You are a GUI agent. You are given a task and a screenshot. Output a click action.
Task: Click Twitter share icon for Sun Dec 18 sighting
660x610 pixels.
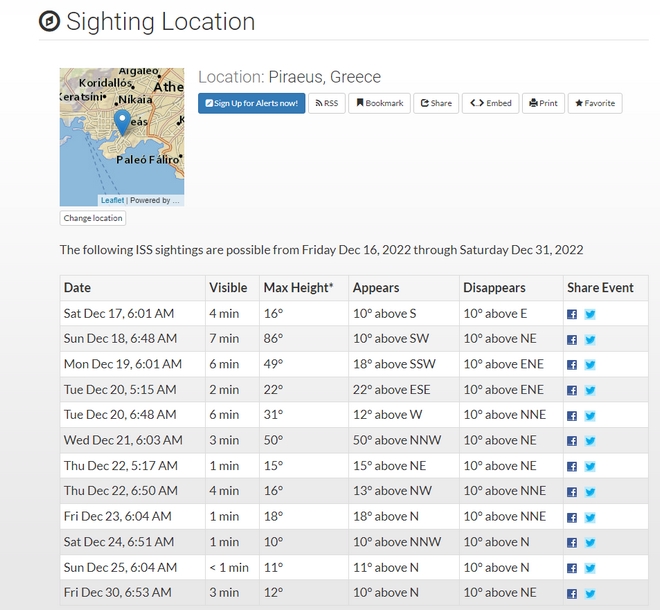click(590, 339)
